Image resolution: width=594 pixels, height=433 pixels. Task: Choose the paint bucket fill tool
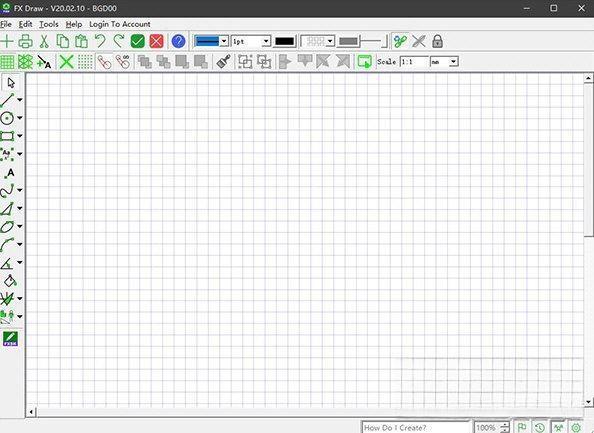(10, 281)
